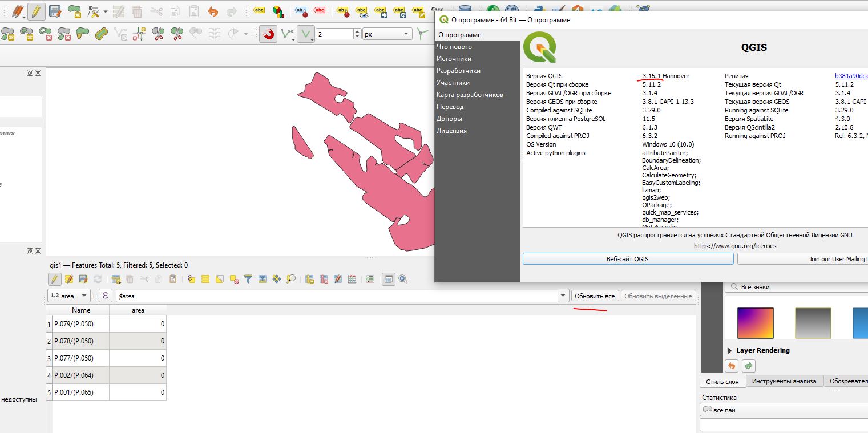
Task: Select the purple-orange gradient swatch
Action: [x=755, y=323]
